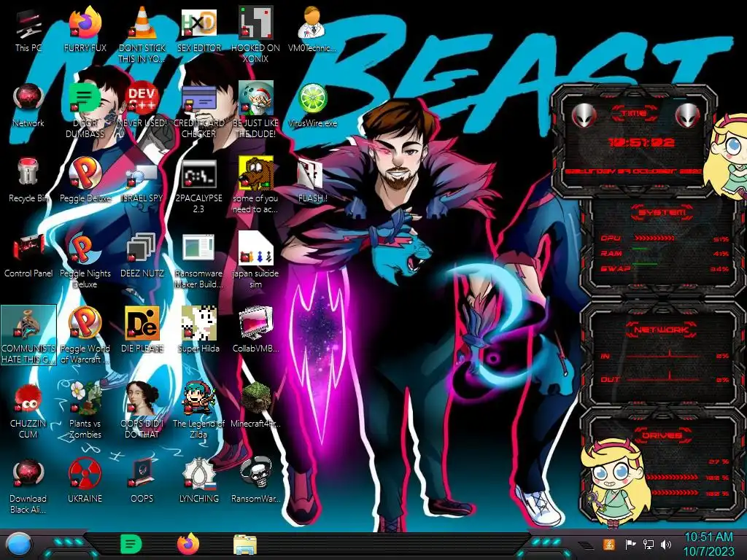Launch Peggle Deluxe shortcut

85,181
